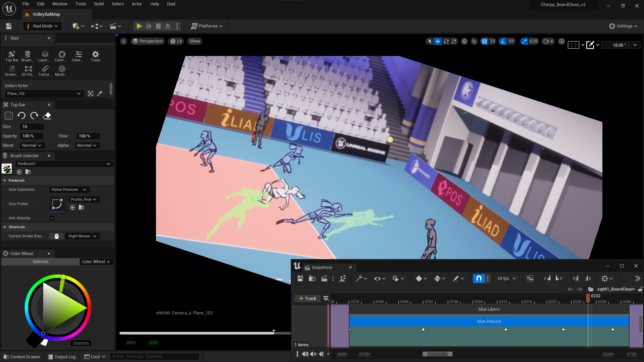Pick actor from scene eyedropper icon

(100, 94)
